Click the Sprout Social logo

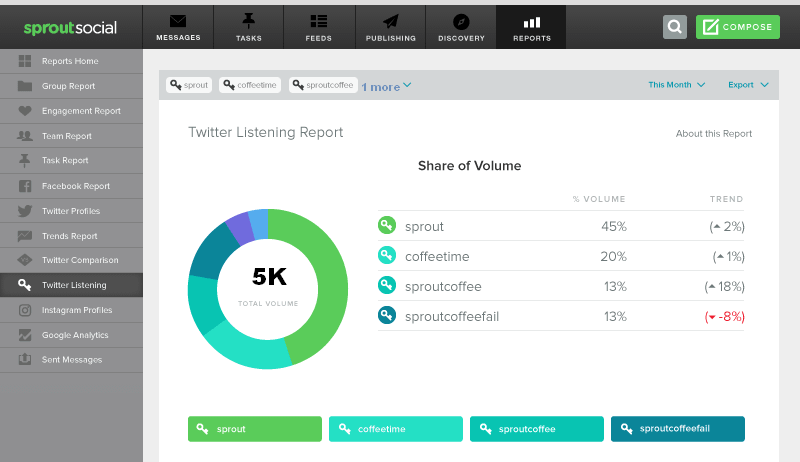pos(70,28)
